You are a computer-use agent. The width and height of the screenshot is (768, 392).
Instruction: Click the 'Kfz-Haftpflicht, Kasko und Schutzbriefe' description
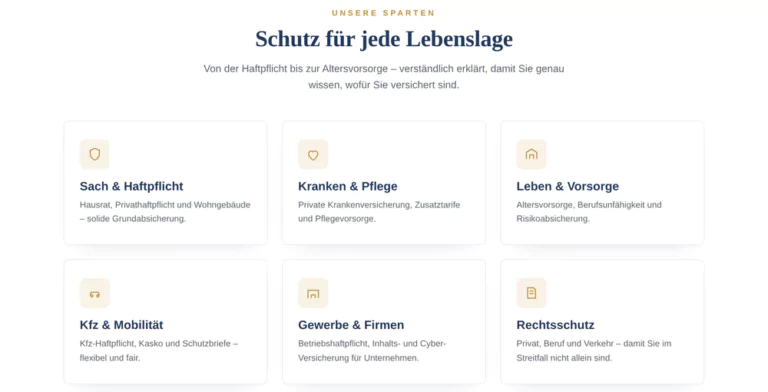tap(159, 350)
